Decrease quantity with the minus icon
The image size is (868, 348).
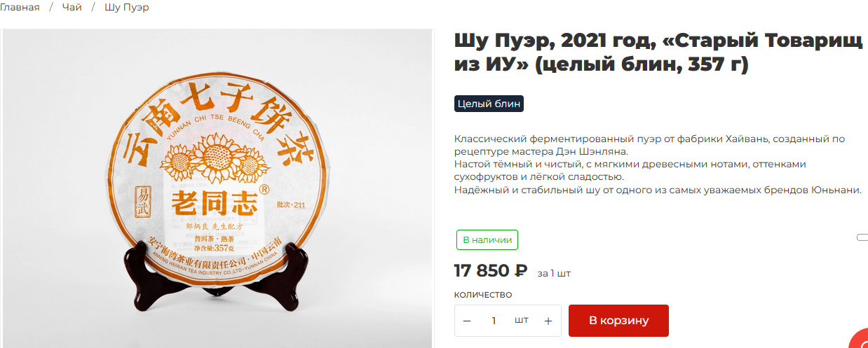(468, 321)
